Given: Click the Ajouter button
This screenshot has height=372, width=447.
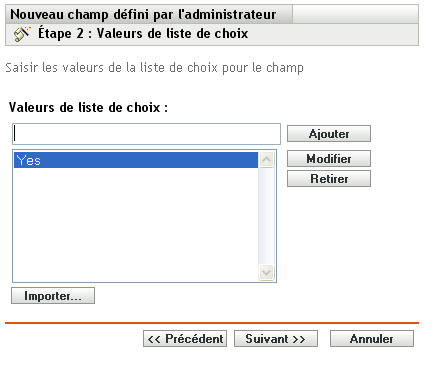Looking at the screenshot, I should tap(329, 134).
